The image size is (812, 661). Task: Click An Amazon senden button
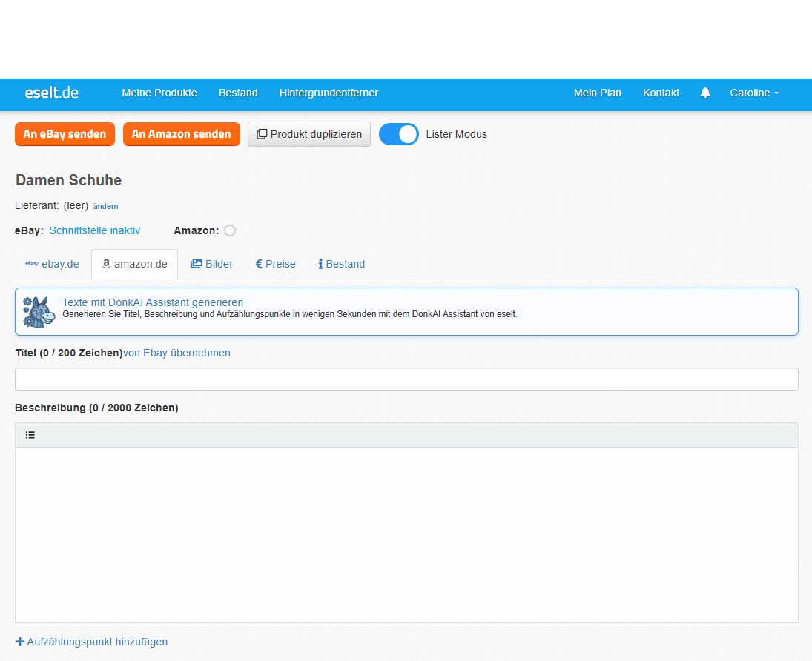click(181, 134)
